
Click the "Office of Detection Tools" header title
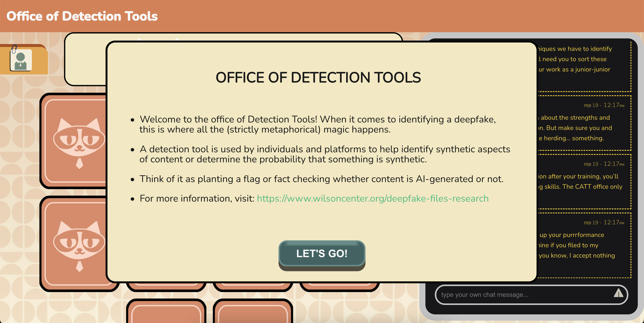point(82,16)
